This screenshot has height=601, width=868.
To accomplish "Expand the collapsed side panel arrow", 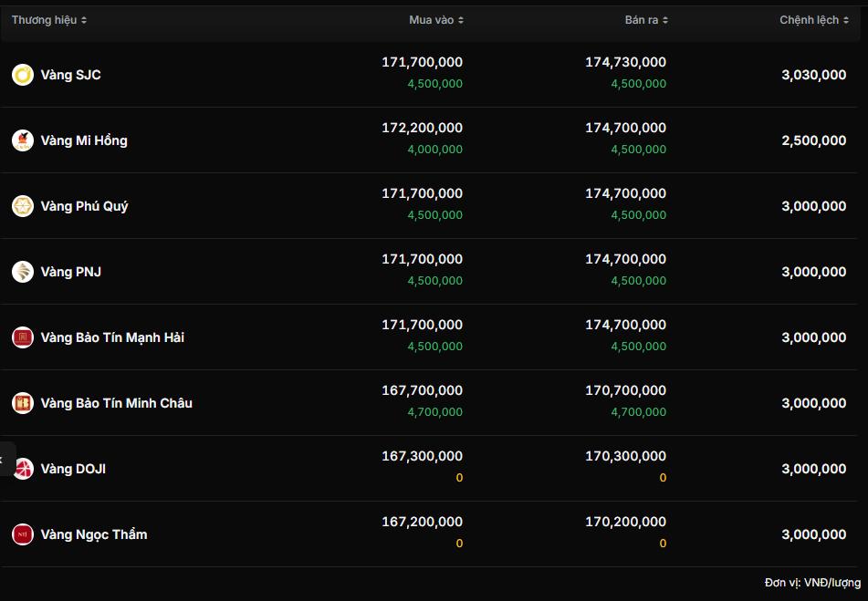I will [x=4, y=460].
